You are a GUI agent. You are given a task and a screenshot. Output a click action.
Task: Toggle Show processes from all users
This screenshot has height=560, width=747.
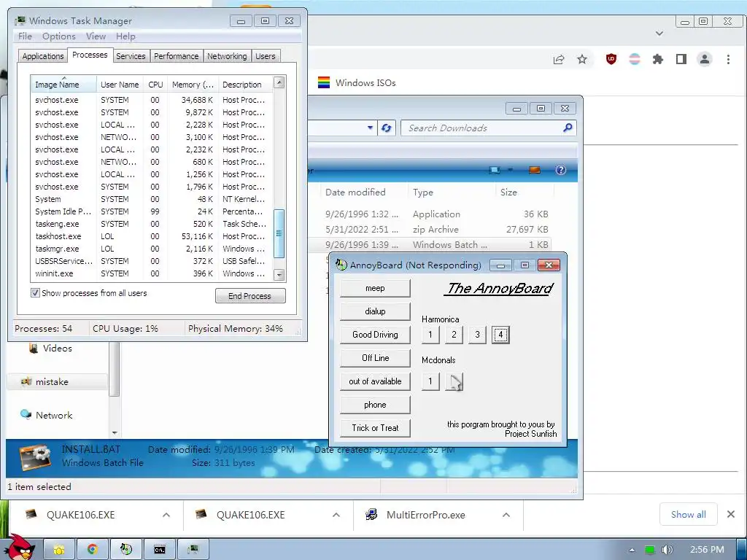point(35,293)
